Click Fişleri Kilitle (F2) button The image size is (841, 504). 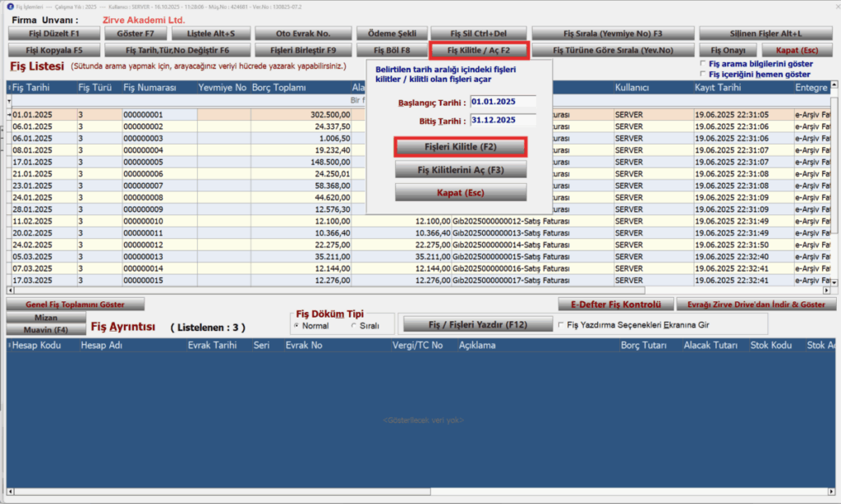click(x=461, y=146)
